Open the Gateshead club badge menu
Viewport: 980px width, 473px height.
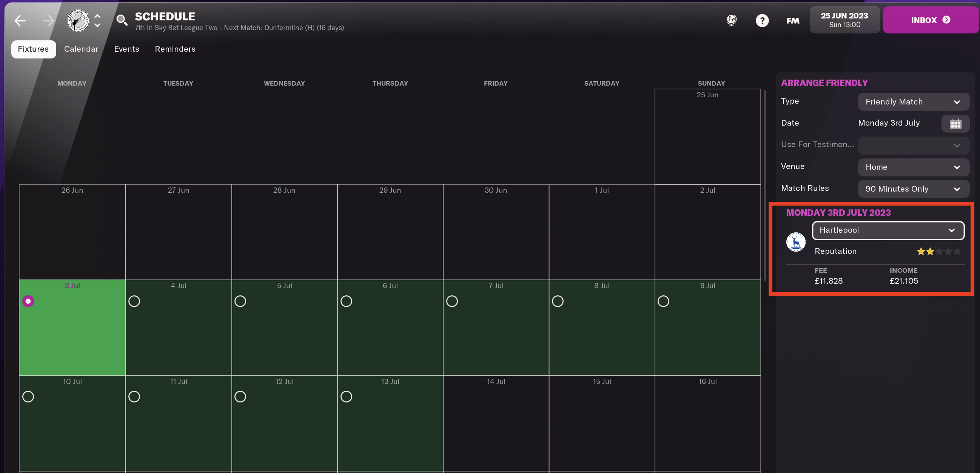pyautogui.click(x=78, y=20)
